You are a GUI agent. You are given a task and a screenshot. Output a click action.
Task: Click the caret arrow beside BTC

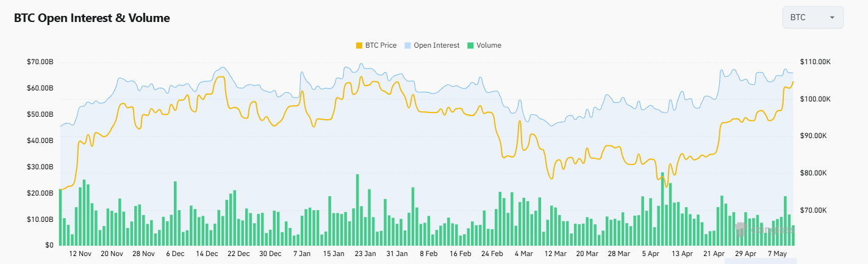point(832,18)
